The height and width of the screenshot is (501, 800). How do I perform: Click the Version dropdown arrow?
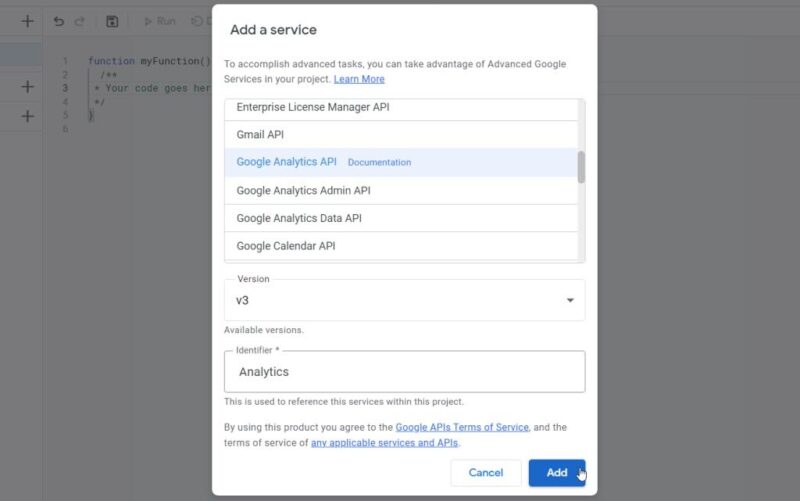coord(570,300)
